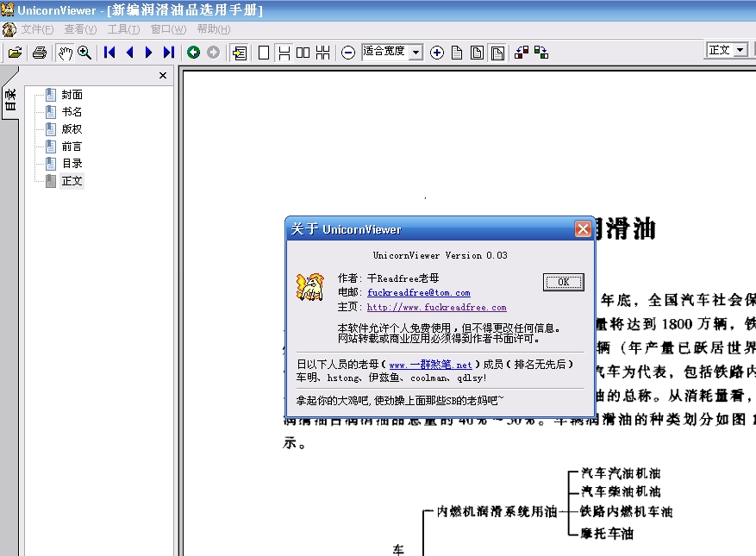Click the grey navigate forward button
The width and height of the screenshot is (756, 556).
coord(213,52)
